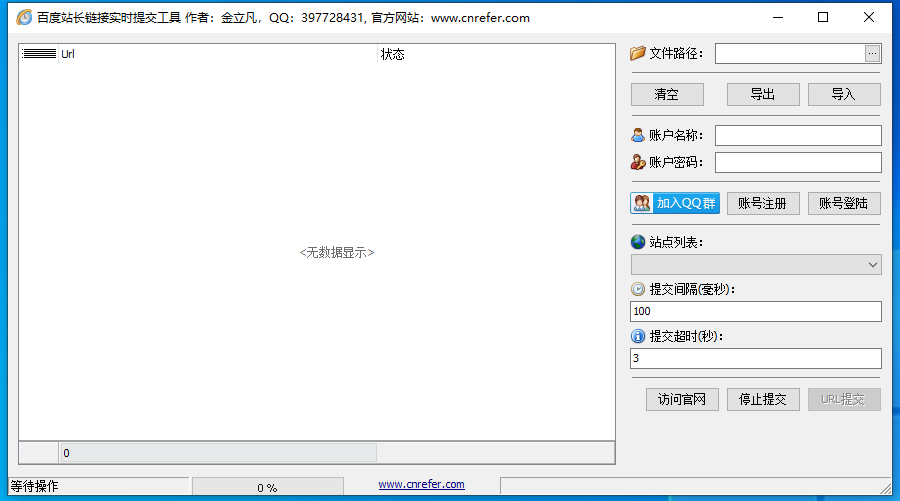This screenshot has width=900, height=501.
Task: Click the app logo icon in title bar
Action: point(24,18)
